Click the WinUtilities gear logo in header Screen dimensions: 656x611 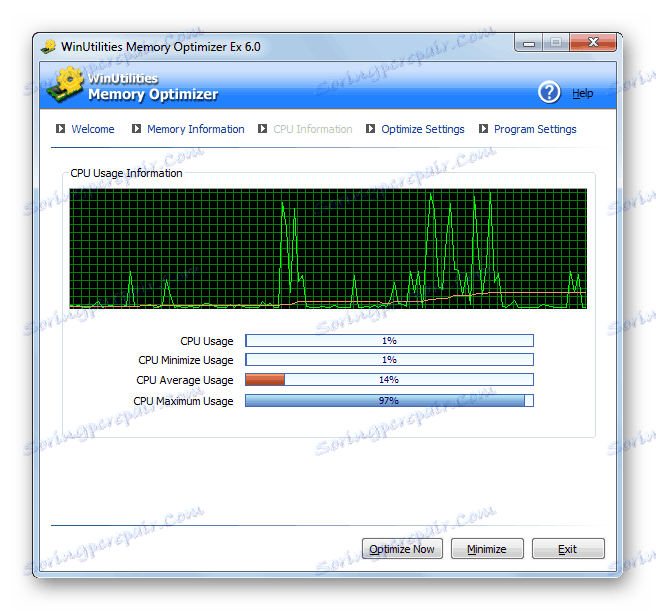pyautogui.click(x=66, y=84)
